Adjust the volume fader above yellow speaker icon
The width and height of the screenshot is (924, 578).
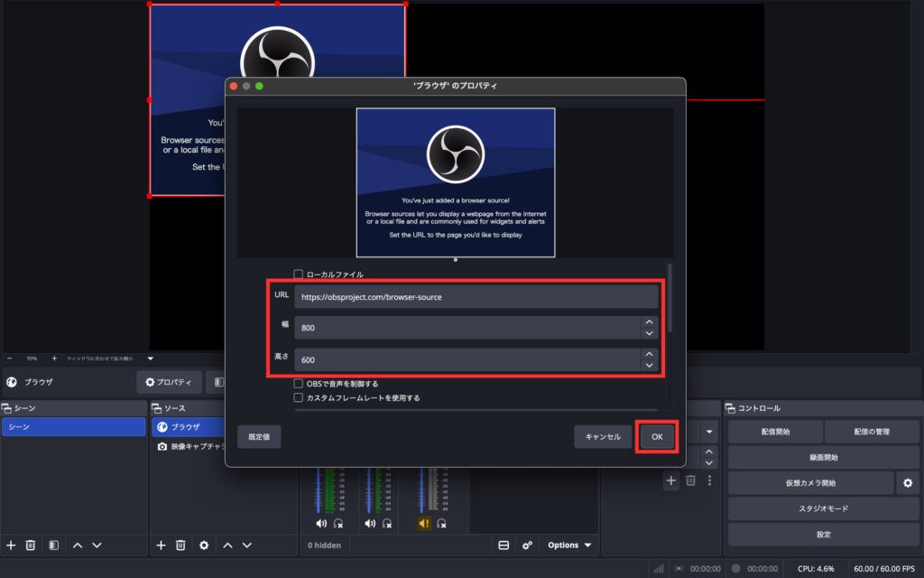[422, 490]
